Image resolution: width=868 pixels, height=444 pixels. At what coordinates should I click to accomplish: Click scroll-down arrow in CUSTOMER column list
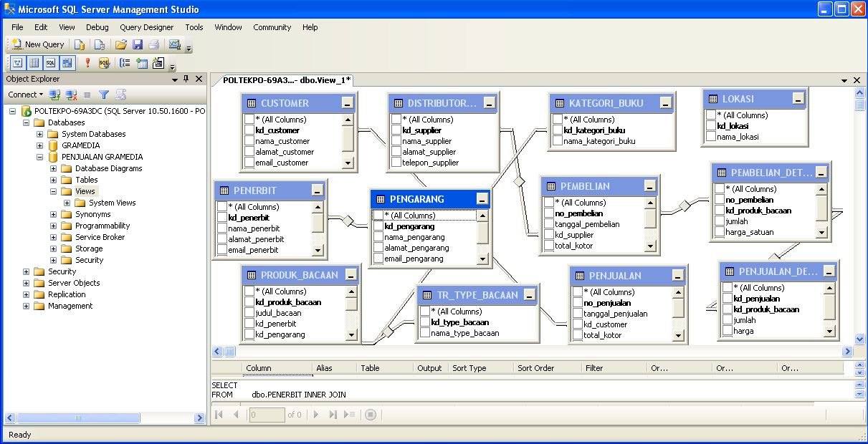pos(348,163)
